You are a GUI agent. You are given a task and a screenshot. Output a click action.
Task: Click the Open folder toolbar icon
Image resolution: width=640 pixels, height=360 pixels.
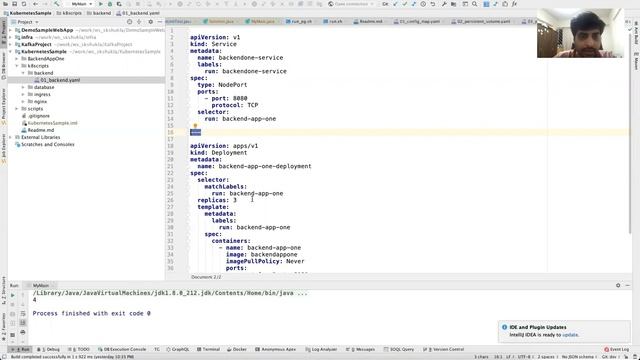tap(5, 4)
